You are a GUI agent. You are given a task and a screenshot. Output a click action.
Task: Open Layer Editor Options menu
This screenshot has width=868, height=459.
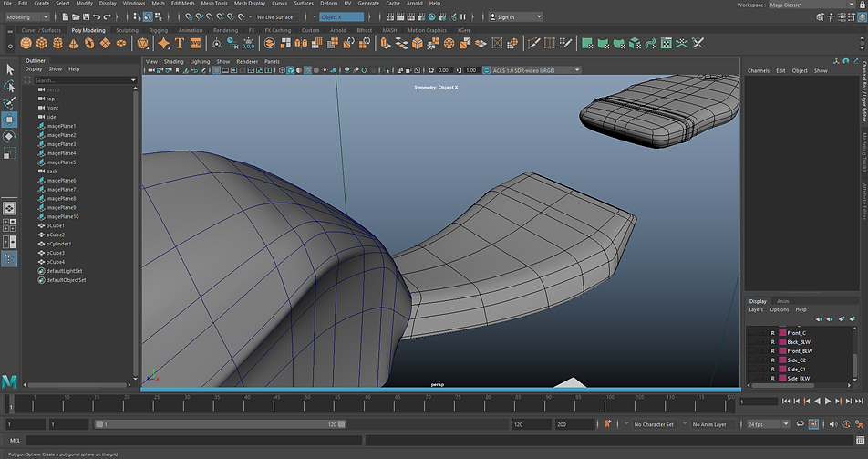[780, 310]
